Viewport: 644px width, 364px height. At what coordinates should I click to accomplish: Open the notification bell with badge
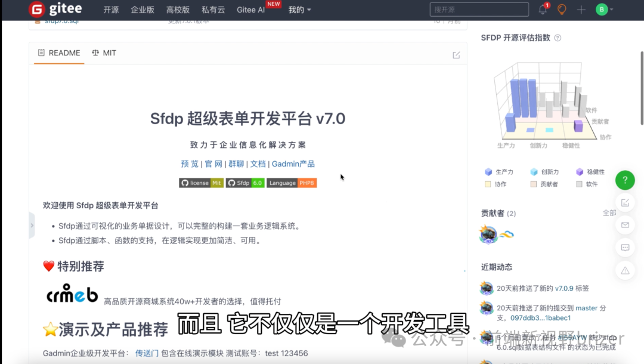click(x=542, y=9)
